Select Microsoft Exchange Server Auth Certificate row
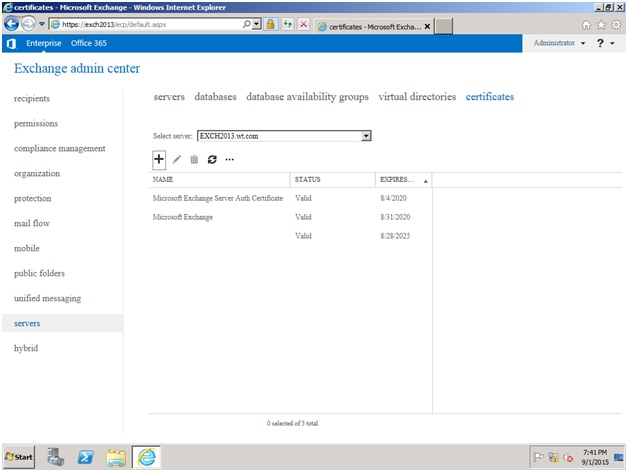Viewport: 628px width, 472px height. [290, 198]
